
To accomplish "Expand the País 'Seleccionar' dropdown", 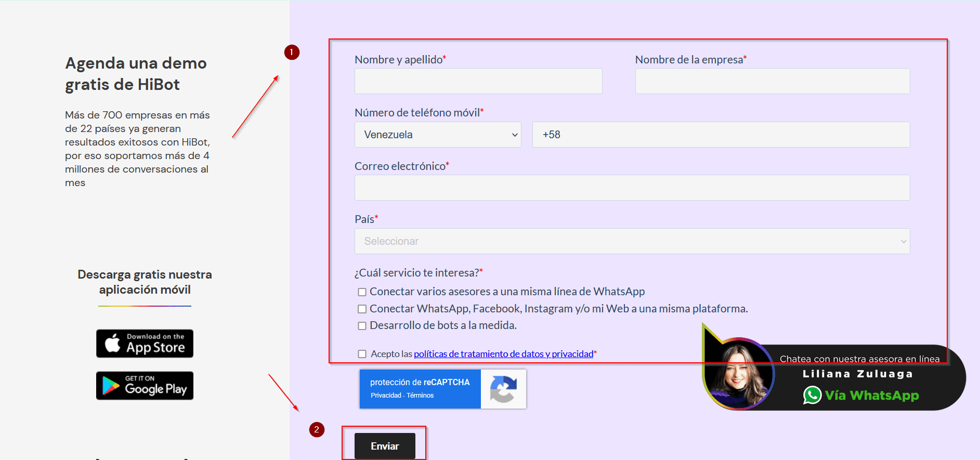I will 632,241.
